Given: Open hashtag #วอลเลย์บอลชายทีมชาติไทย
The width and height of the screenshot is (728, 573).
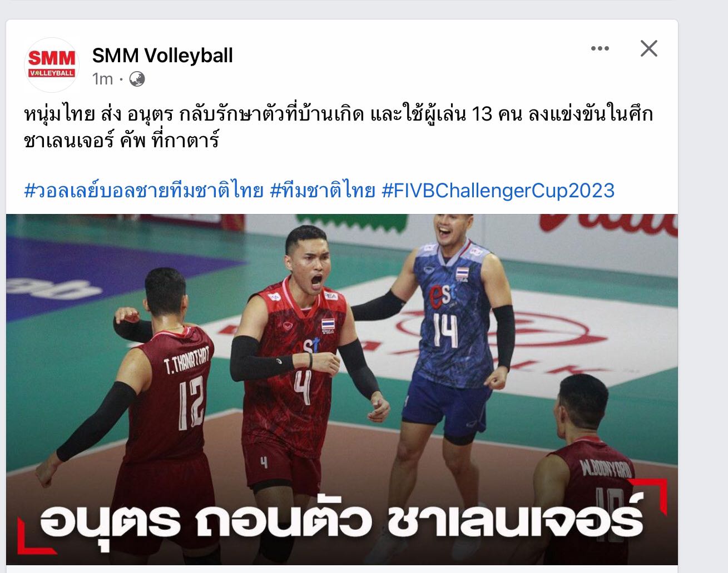Looking at the screenshot, I should tap(144, 191).
